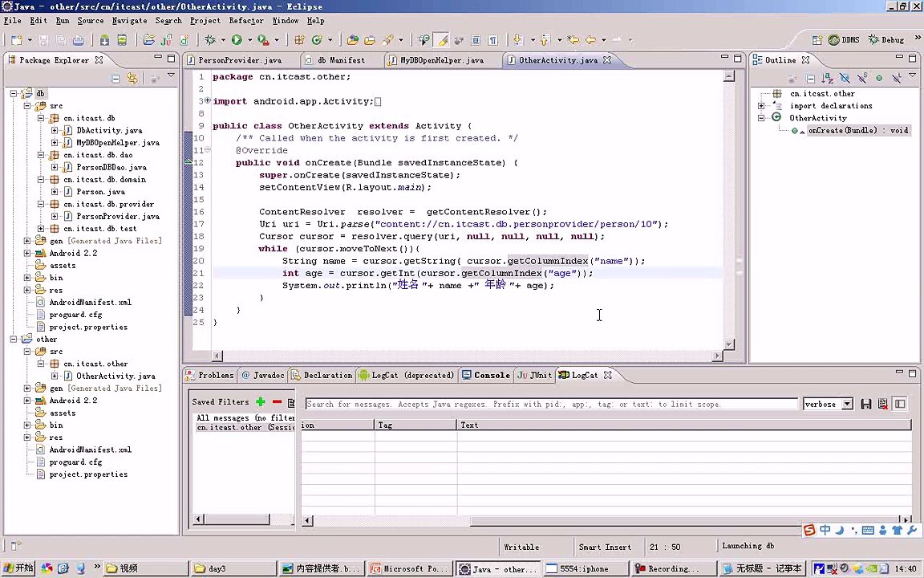This screenshot has width=924, height=578.
Task: Toggle LogCat saved filters pane display
Action: tap(900, 404)
